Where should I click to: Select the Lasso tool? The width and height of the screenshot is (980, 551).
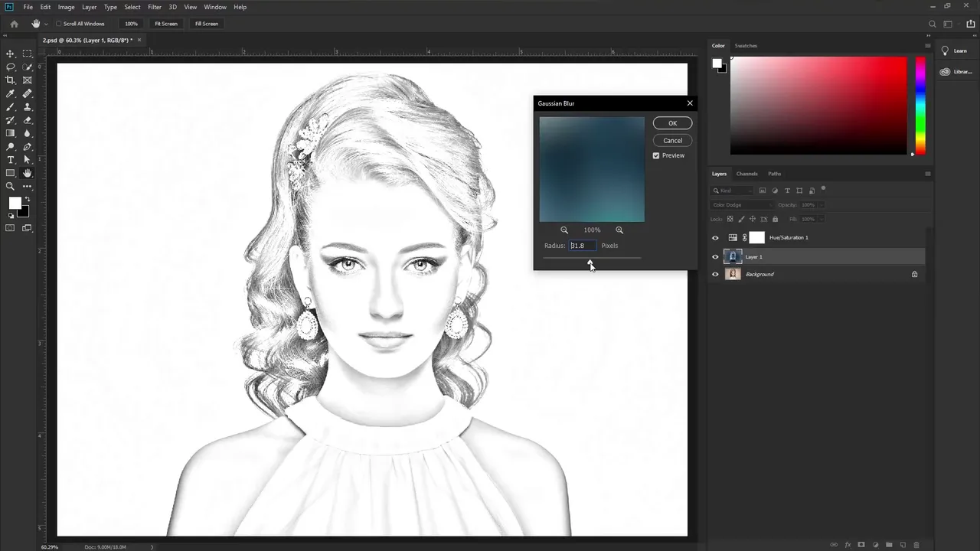click(x=10, y=67)
